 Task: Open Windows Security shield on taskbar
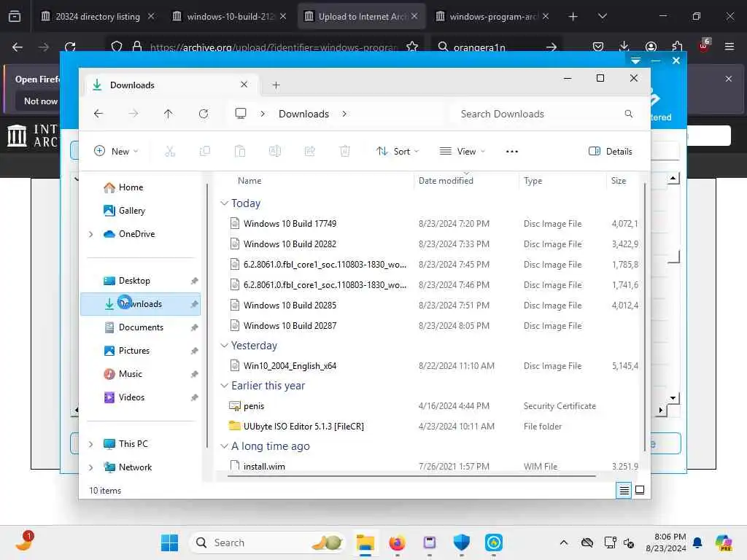click(x=461, y=542)
